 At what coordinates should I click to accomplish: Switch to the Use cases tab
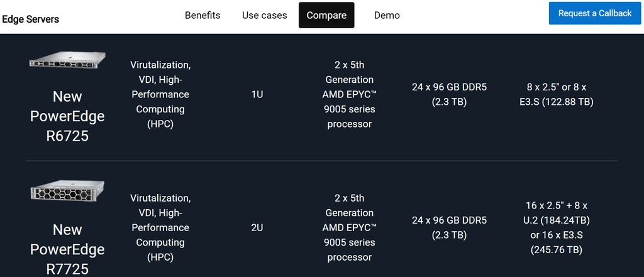tap(265, 15)
